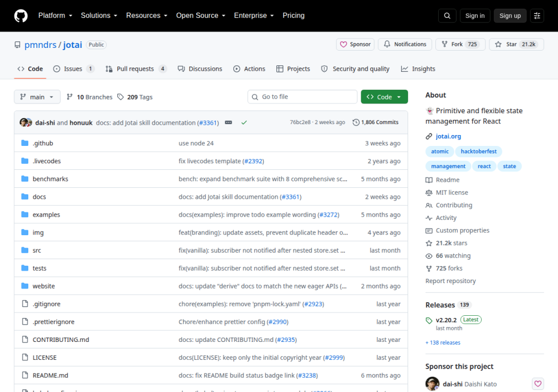Click the branch icon next to 10 Branches
Screen dimensions: 558x392
pos(70,97)
